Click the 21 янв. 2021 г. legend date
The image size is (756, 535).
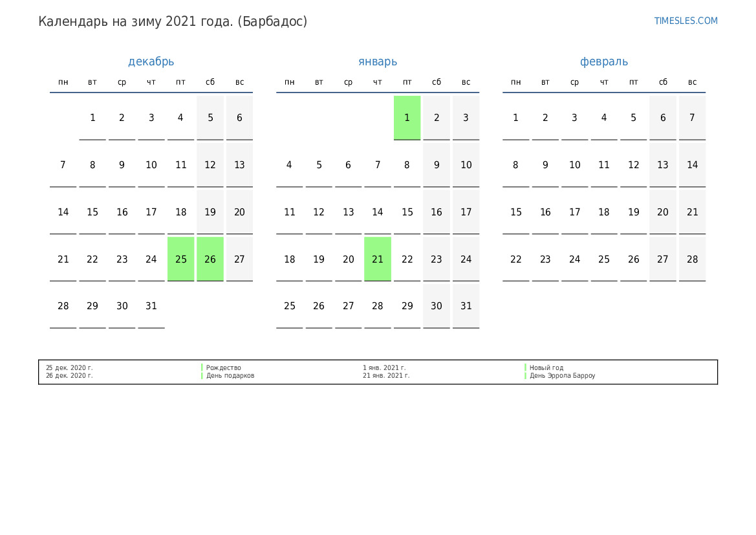(386, 375)
